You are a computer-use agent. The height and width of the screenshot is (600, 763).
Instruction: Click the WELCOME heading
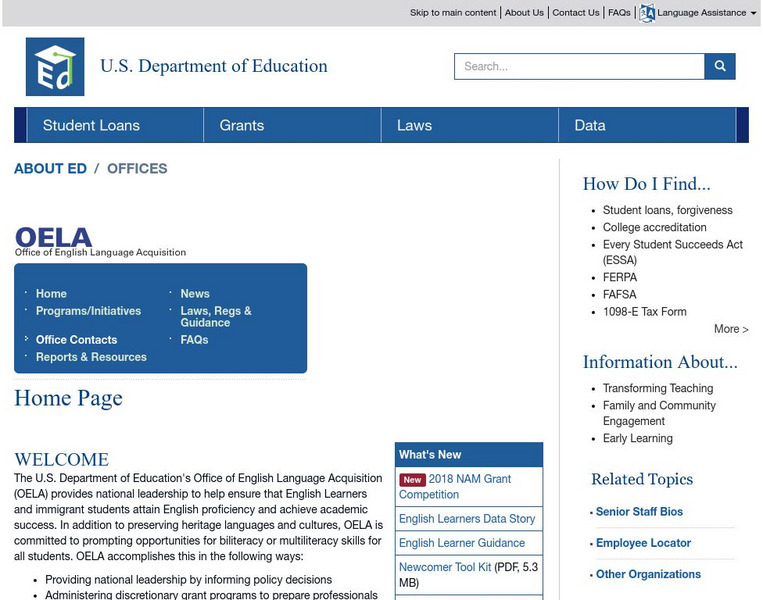click(x=61, y=459)
